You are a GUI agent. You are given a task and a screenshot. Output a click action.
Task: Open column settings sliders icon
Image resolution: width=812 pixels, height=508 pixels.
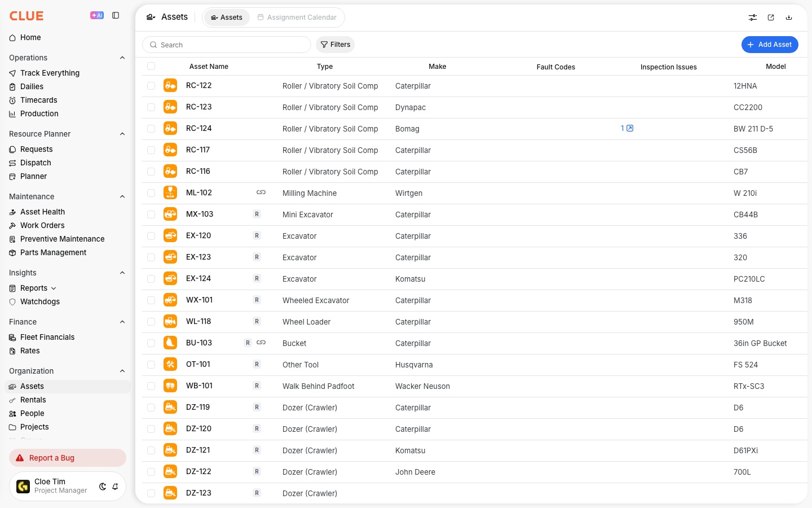753,17
